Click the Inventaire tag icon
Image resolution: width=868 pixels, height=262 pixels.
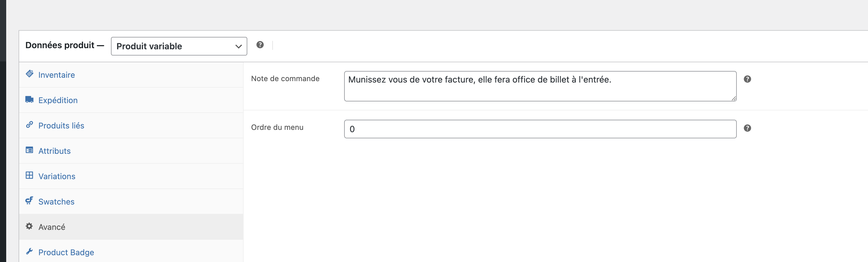tap(29, 74)
